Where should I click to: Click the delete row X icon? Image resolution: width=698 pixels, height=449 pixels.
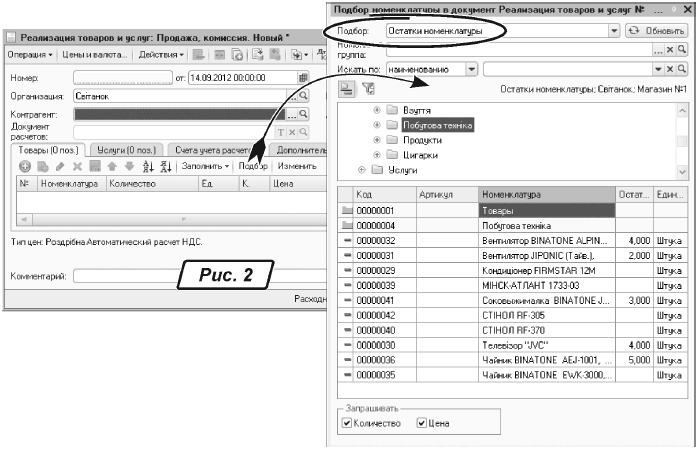(77, 166)
